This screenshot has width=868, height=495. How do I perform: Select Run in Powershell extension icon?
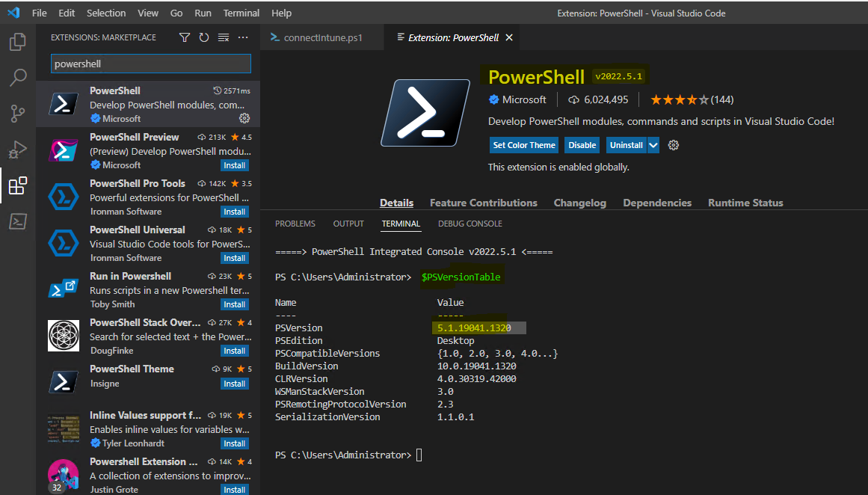click(x=63, y=289)
